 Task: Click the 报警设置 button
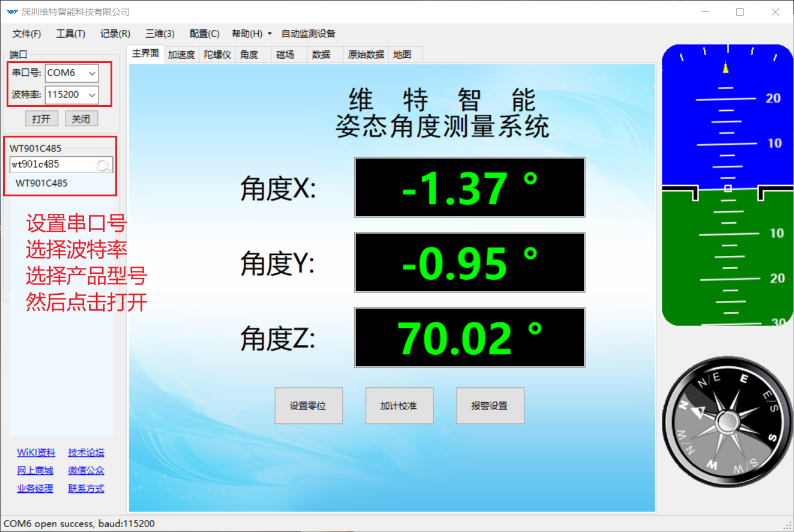pos(490,406)
